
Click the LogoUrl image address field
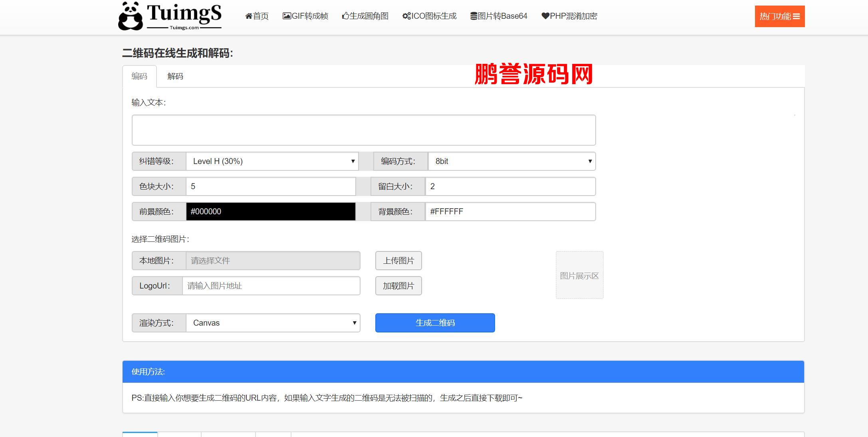(x=271, y=286)
